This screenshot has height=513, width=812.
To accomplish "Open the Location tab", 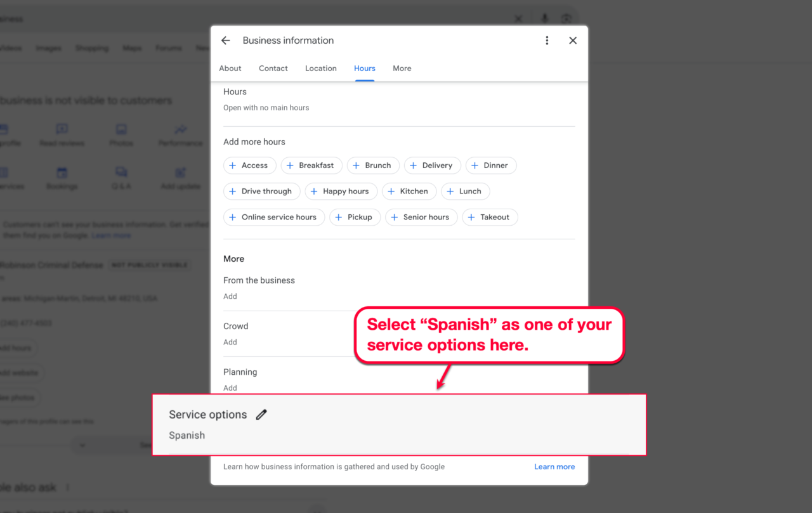I will 321,68.
